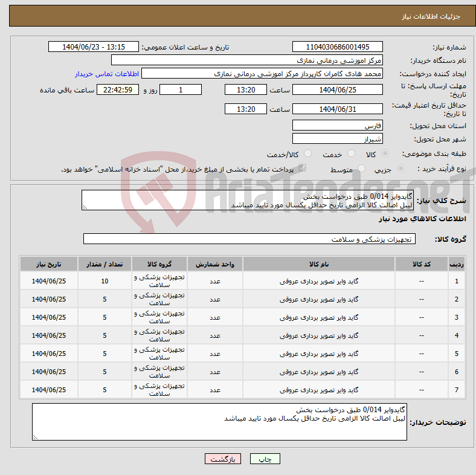Click the شرح کلی نیاز description textarea
The width and height of the screenshot is (476, 475).
(x=248, y=200)
